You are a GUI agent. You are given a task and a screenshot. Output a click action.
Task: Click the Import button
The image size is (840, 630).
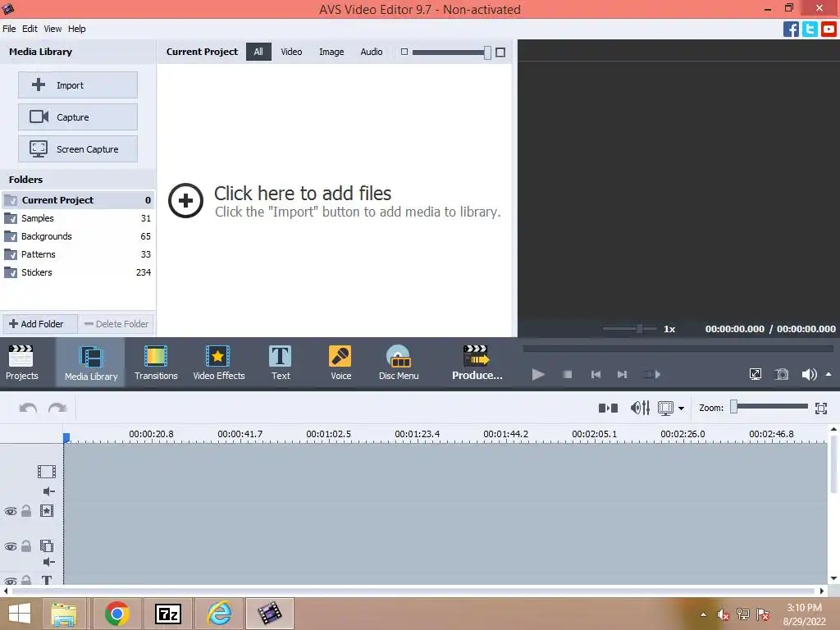click(78, 84)
